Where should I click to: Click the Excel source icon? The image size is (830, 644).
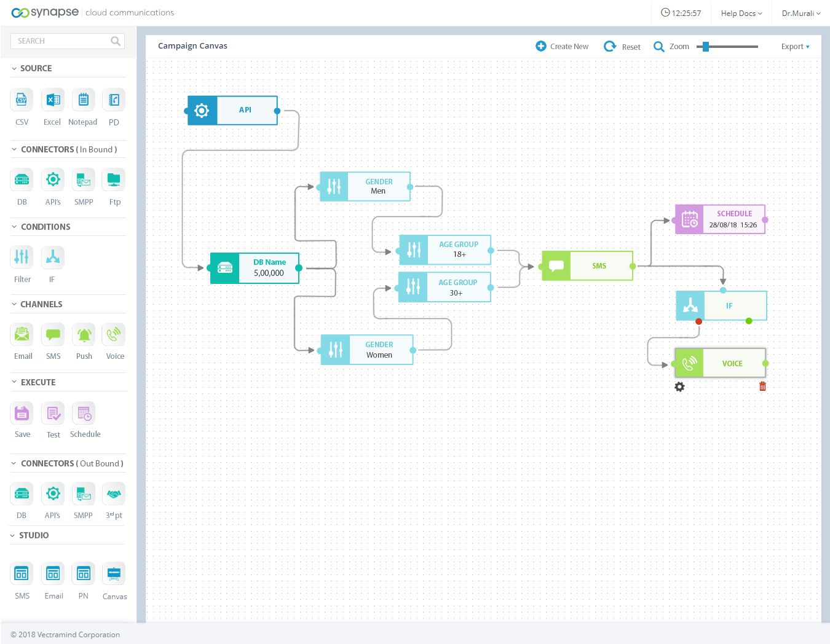click(53, 100)
